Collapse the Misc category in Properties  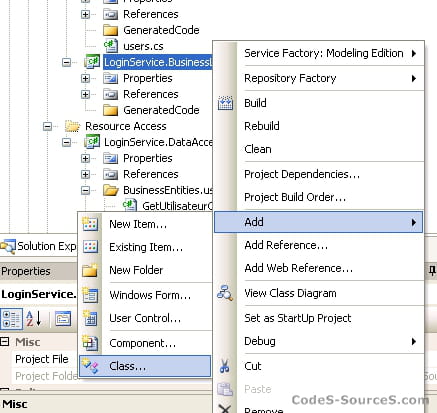click(x=5, y=342)
